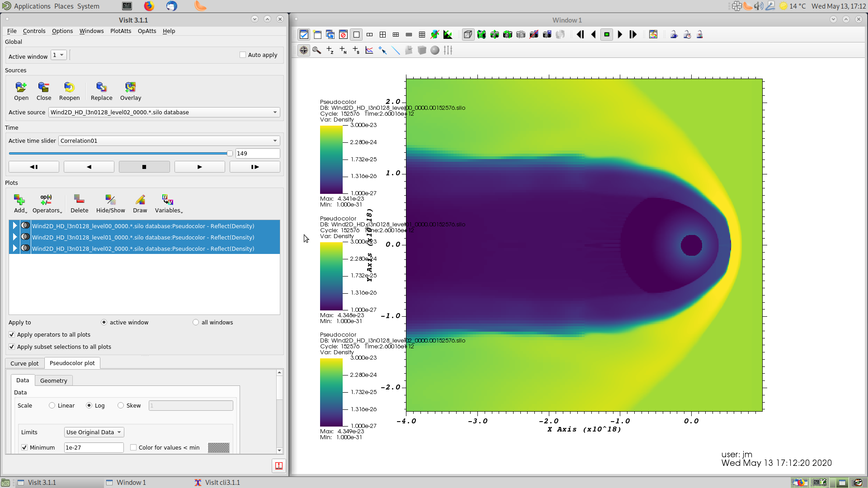The width and height of the screenshot is (868, 488).
Task: Click the Delete plot icon
Action: tap(79, 203)
